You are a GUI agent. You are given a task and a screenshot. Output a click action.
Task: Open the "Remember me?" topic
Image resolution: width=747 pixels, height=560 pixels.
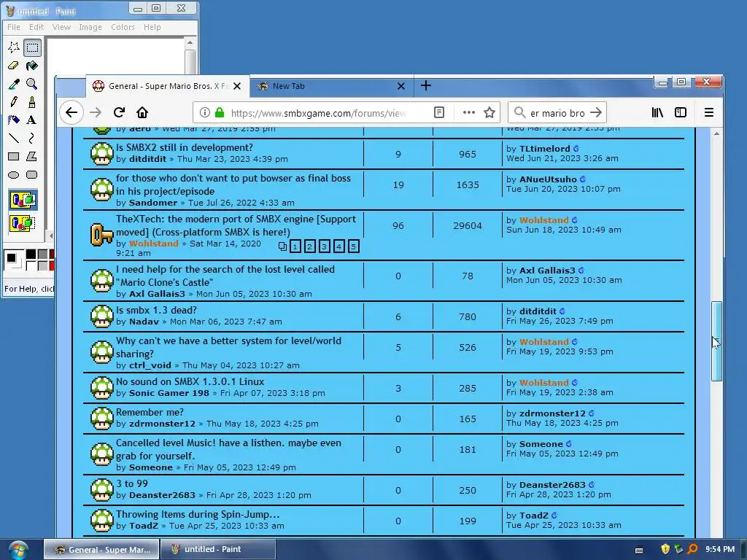[150, 412]
